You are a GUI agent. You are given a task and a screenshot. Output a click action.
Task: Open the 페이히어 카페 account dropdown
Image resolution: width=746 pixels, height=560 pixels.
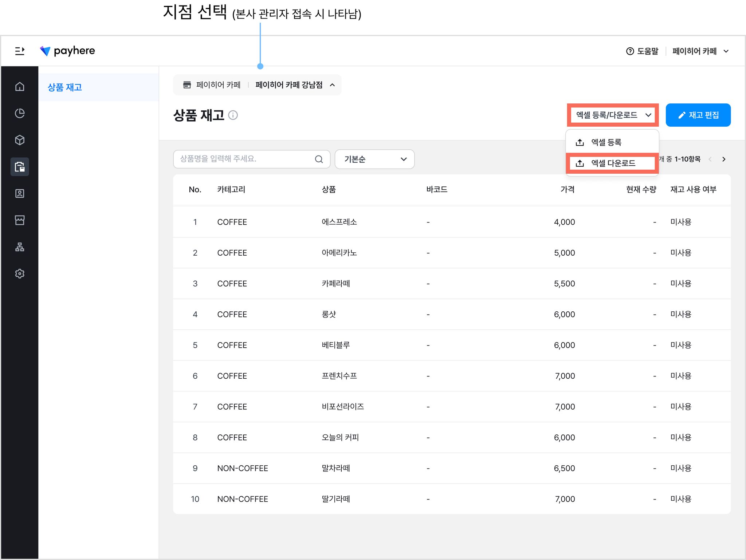700,51
